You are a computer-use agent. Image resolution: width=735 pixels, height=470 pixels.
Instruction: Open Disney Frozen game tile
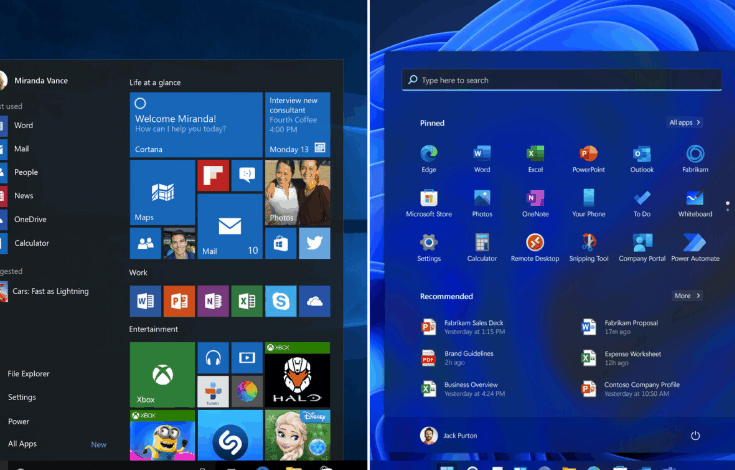click(298, 435)
